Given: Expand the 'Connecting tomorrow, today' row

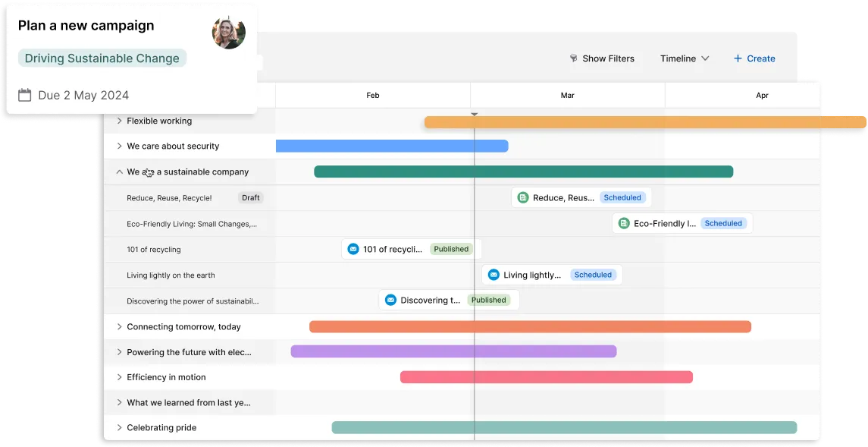Looking at the screenshot, I should pos(118,326).
